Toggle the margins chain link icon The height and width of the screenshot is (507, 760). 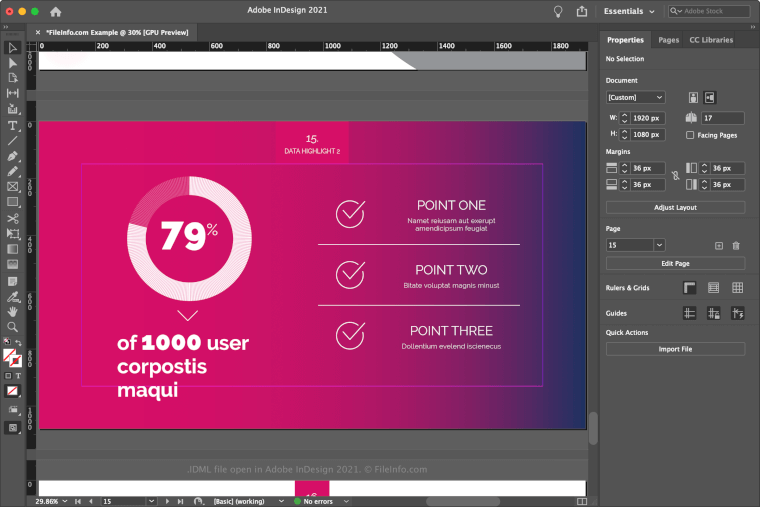[x=676, y=176]
